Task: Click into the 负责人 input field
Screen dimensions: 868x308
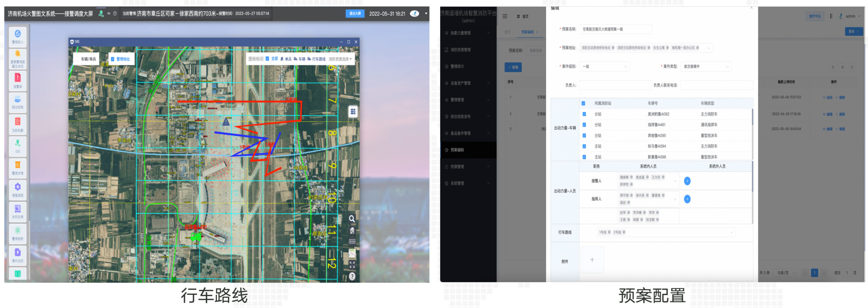Action: [x=615, y=85]
